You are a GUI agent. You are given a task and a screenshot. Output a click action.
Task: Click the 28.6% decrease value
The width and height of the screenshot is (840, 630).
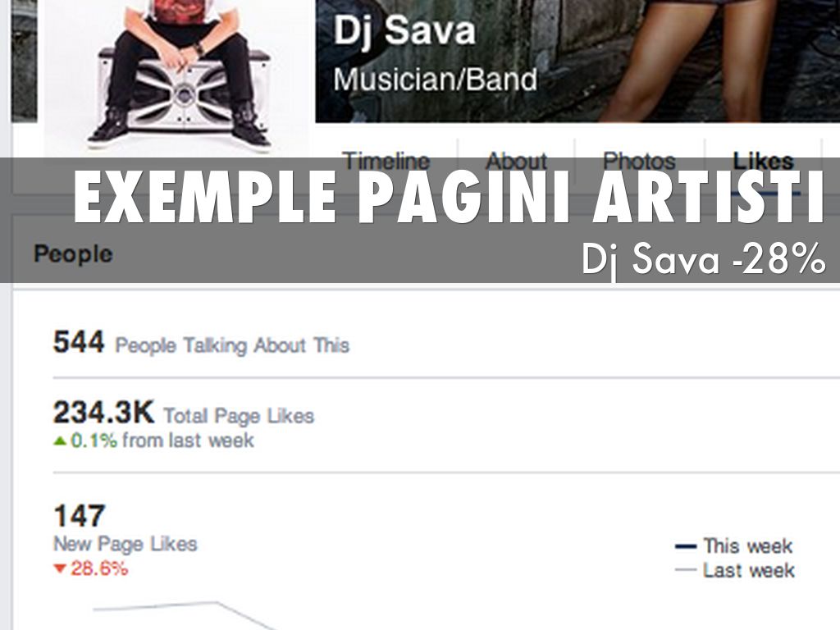point(99,568)
